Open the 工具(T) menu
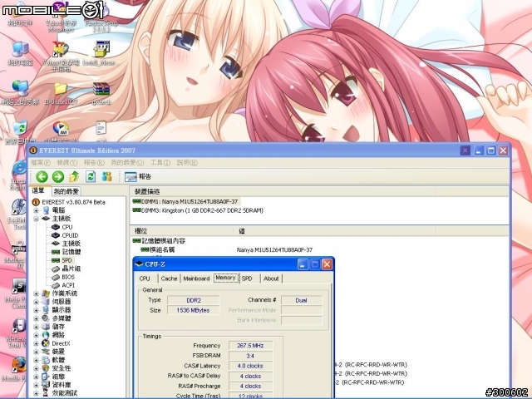Screen dimensions: 532x399 tap(160, 163)
